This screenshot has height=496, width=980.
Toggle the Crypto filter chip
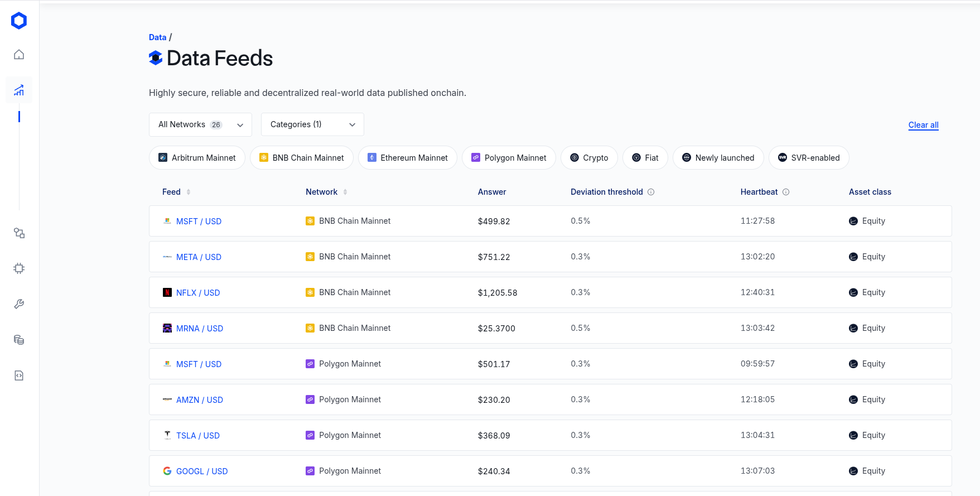589,158
